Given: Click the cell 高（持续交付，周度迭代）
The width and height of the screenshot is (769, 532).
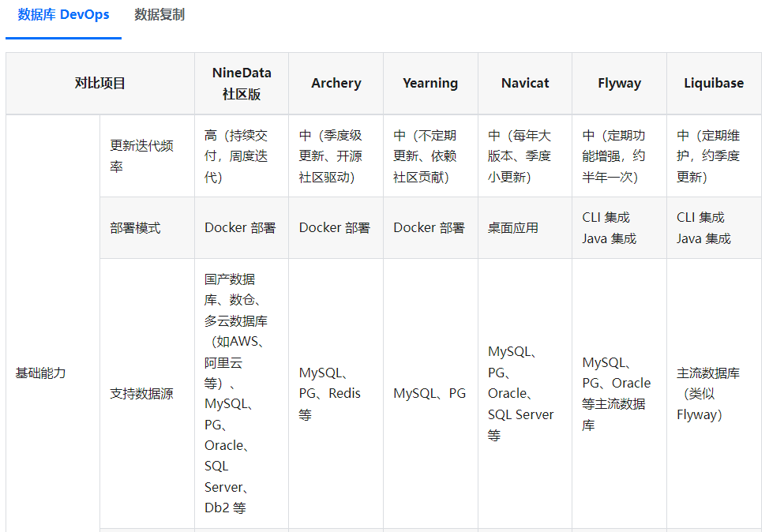Looking at the screenshot, I should tap(242, 156).
